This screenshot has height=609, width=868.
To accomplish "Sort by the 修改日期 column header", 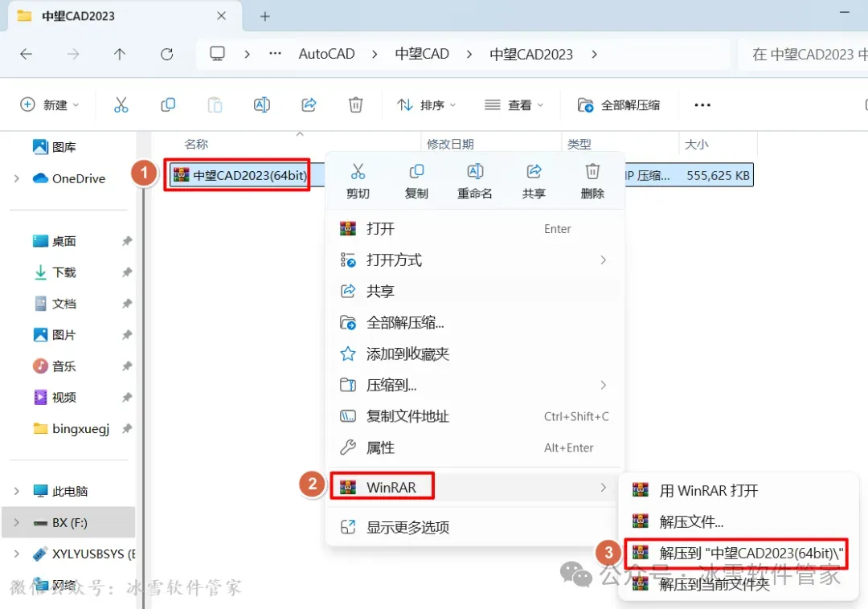I will click(450, 144).
